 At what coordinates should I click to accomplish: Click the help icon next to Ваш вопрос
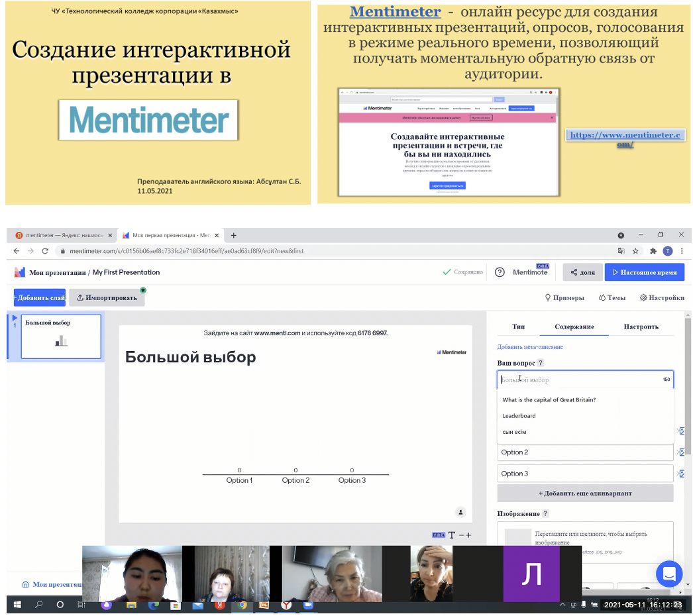coord(541,363)
